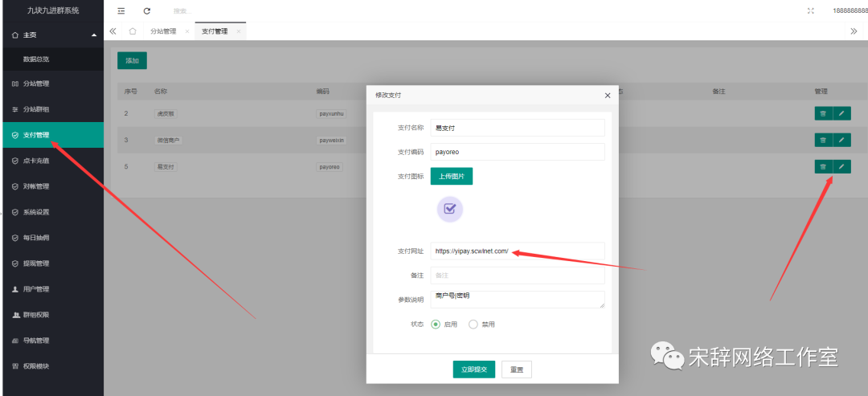Click the refresh icon in top bar
868x396 pixels.
(x=147, y=10)
